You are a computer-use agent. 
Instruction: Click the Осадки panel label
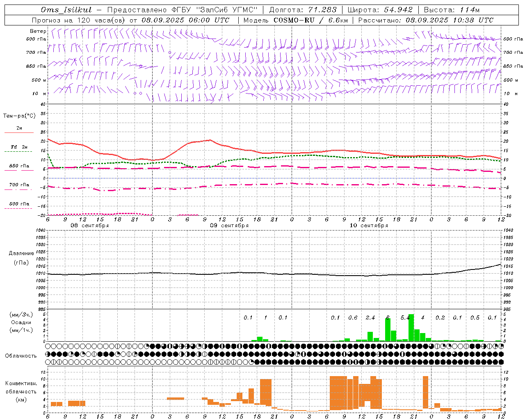tap(21, 322)
